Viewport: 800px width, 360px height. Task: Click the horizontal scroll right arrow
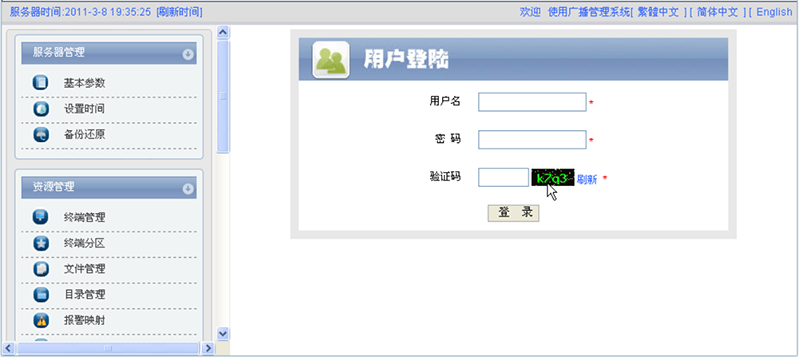click(208, 348)
